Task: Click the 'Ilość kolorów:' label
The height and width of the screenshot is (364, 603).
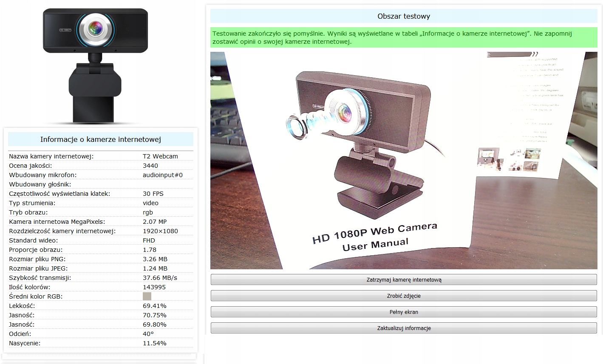Action: pyautogui.click(x=30, y=287)
